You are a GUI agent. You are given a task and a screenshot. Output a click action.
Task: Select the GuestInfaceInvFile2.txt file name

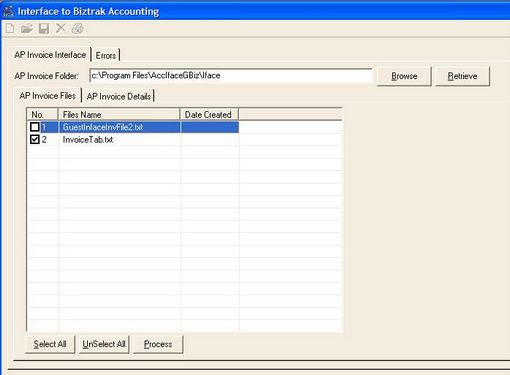103,127
